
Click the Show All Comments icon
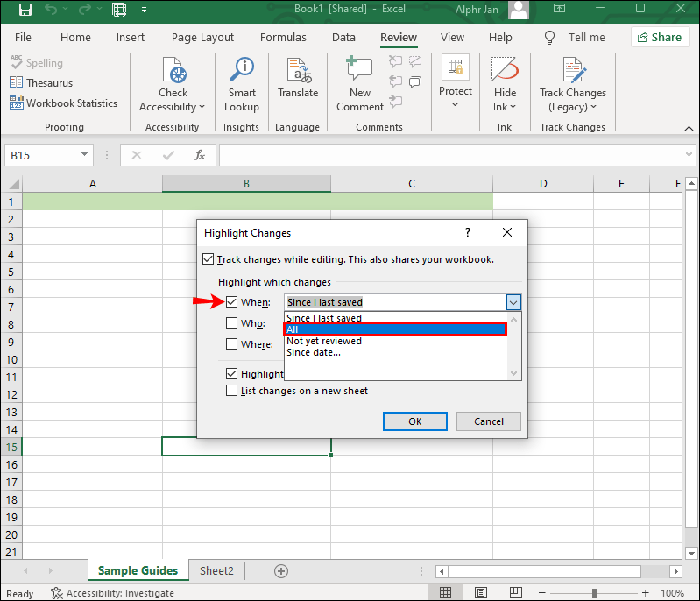(415, 81)
